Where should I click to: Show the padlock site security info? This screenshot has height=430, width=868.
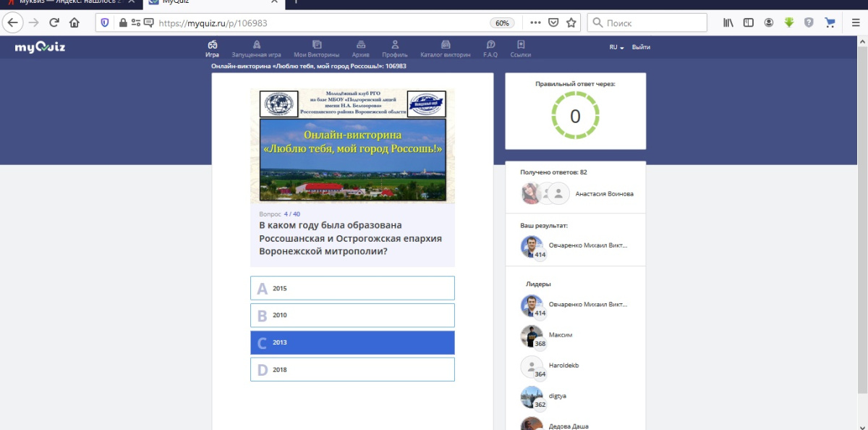[122, 22]
